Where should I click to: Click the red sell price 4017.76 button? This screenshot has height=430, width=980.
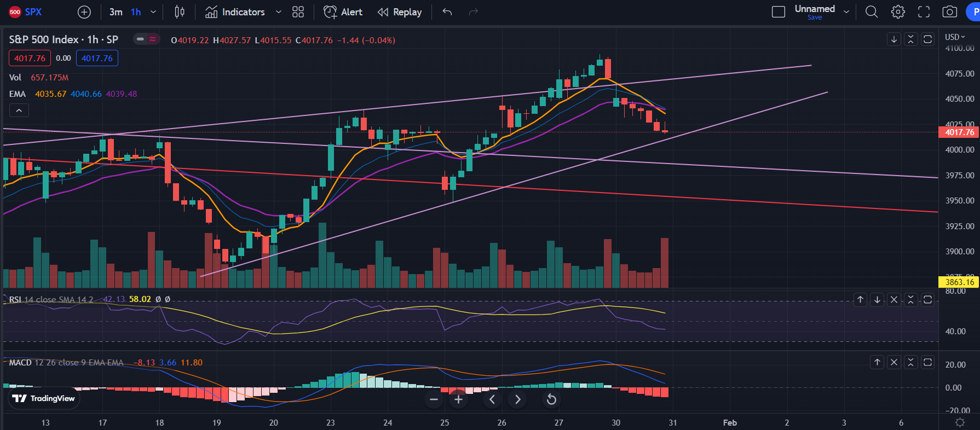[30, 59]
